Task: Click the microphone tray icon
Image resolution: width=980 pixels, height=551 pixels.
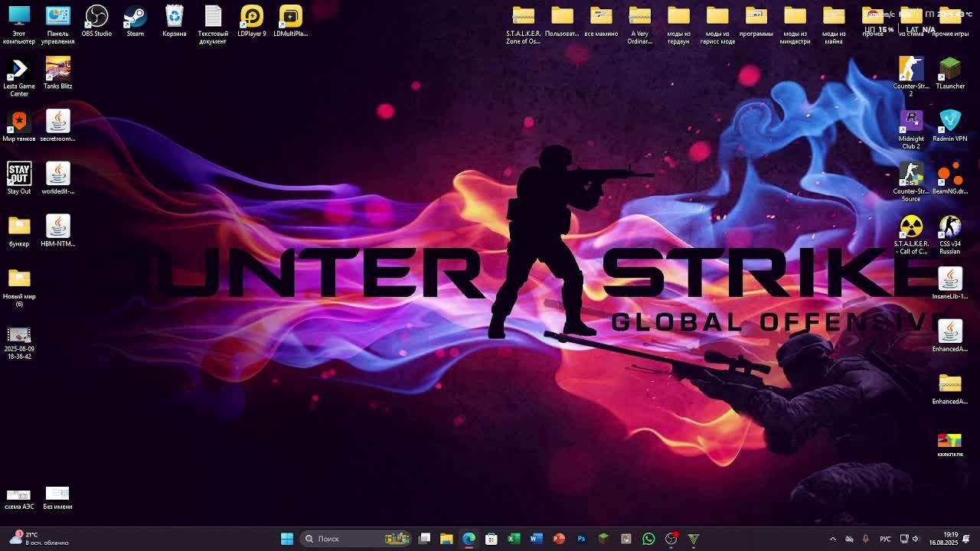Action: click(866, 539)
